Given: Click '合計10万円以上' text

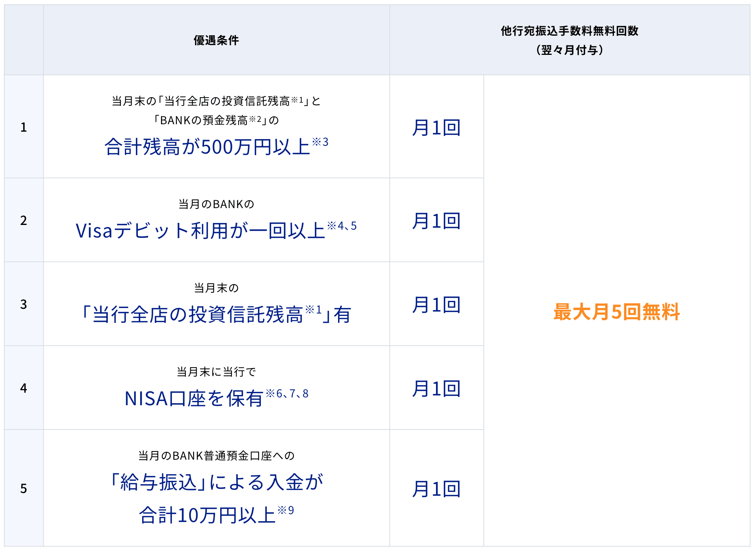Looking at the screenshot, I should pos(208,515).
